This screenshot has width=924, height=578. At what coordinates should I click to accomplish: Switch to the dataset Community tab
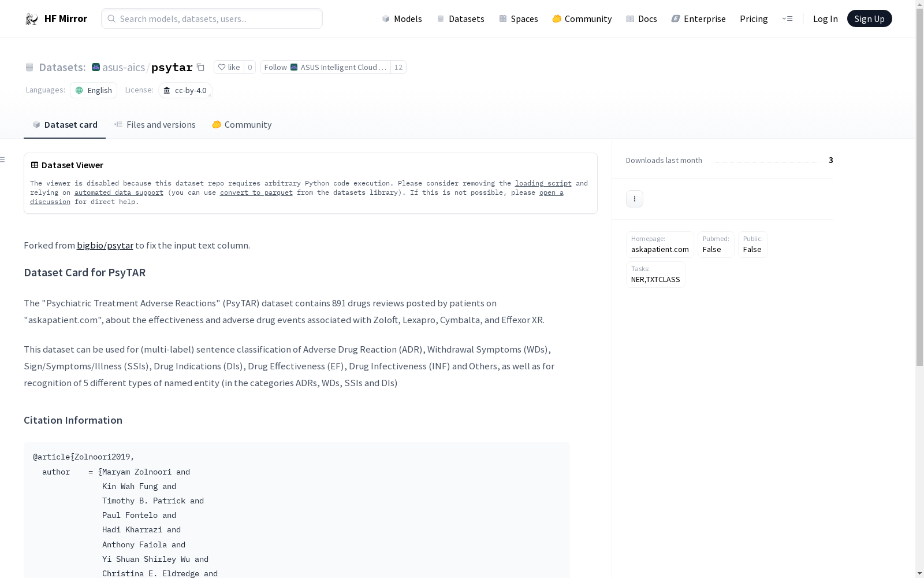pos(242,125)
